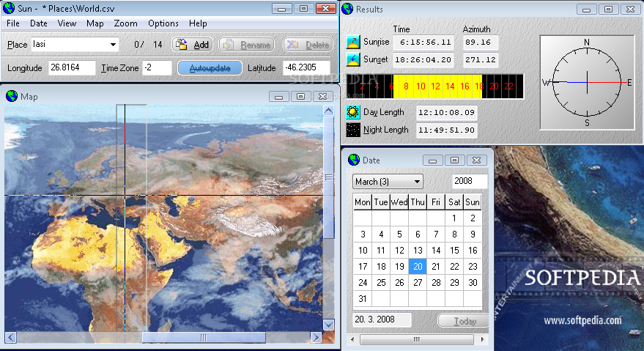Click the Sun column header in calendar
The image size is (644, 351).
(473, 202)
